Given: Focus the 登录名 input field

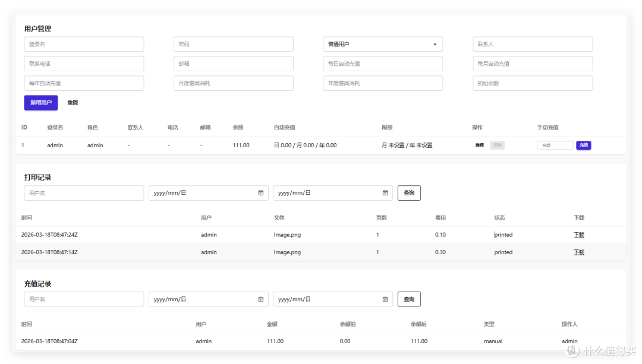Looking at the screenshot, I should click(84, 45).
